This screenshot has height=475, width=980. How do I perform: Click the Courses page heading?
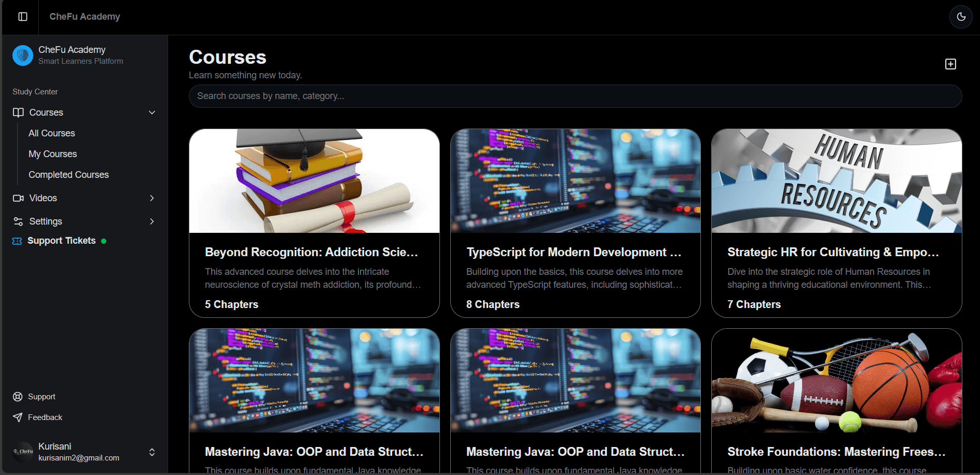coord(228,57)
